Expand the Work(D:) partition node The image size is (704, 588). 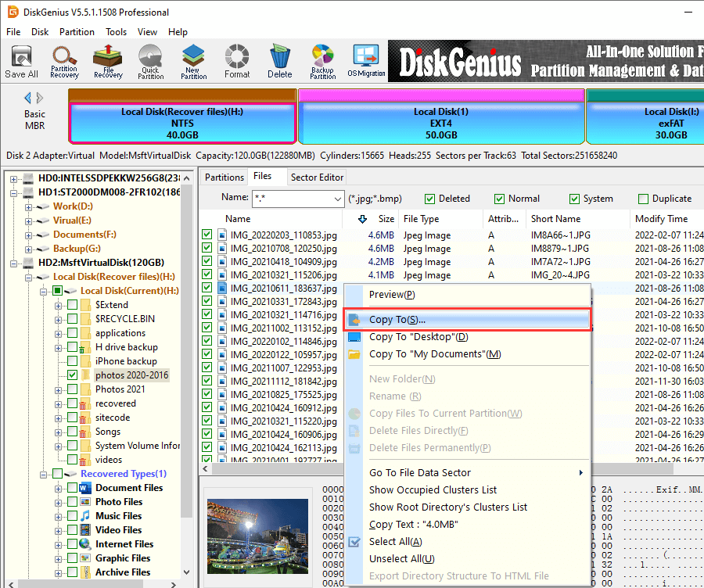point(28,207)
